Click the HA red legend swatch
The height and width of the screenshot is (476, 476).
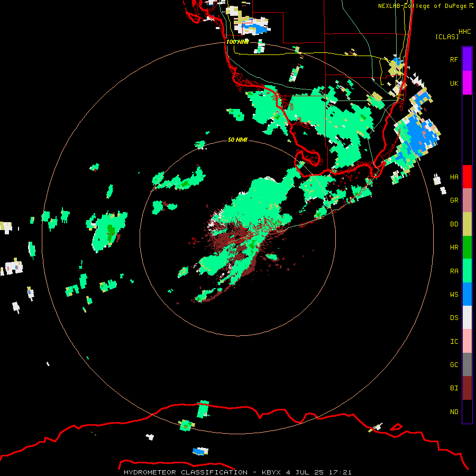(x=467, y=177)
